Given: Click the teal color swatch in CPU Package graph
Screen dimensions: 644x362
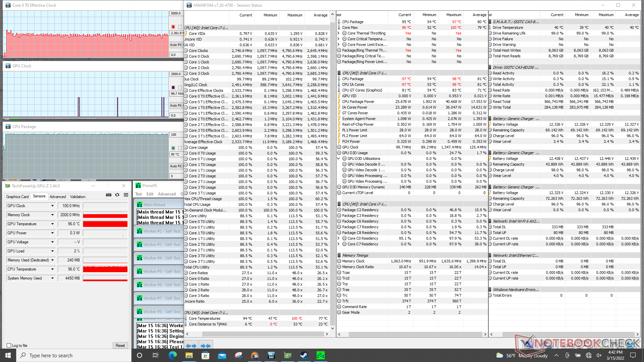Looking at the screenshot, I should click(x=173, y=148).
